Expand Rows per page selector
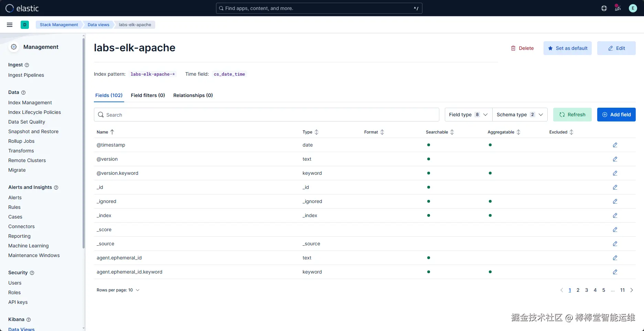This screenshot has height=331, width=644. tap(118, 290)
